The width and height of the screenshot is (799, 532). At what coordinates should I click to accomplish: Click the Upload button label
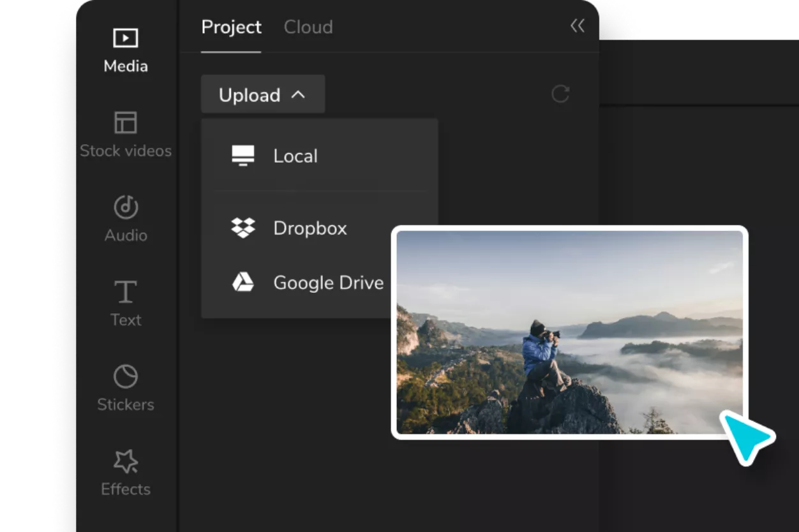point(250,95)
